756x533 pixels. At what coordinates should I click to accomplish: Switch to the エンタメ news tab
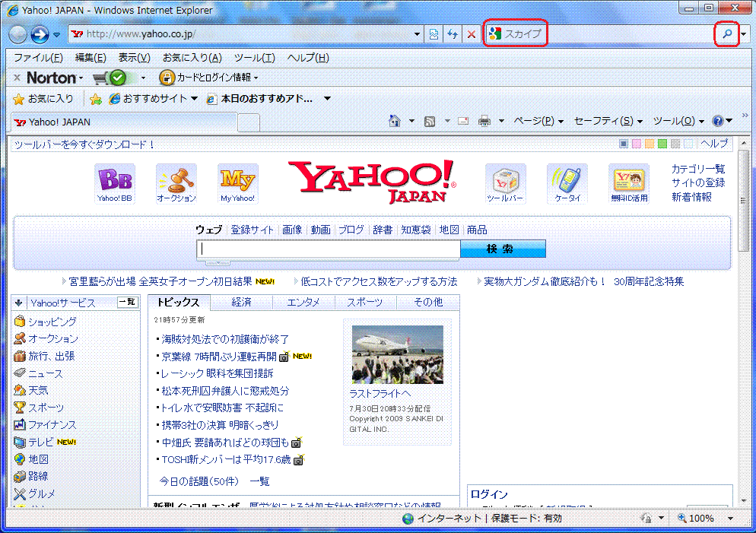tap(303, 302)
